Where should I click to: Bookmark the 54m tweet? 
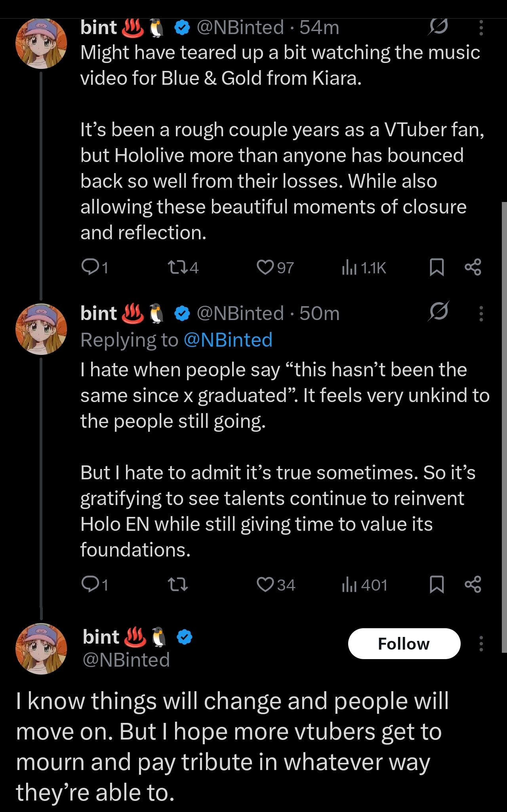point(436,267)
